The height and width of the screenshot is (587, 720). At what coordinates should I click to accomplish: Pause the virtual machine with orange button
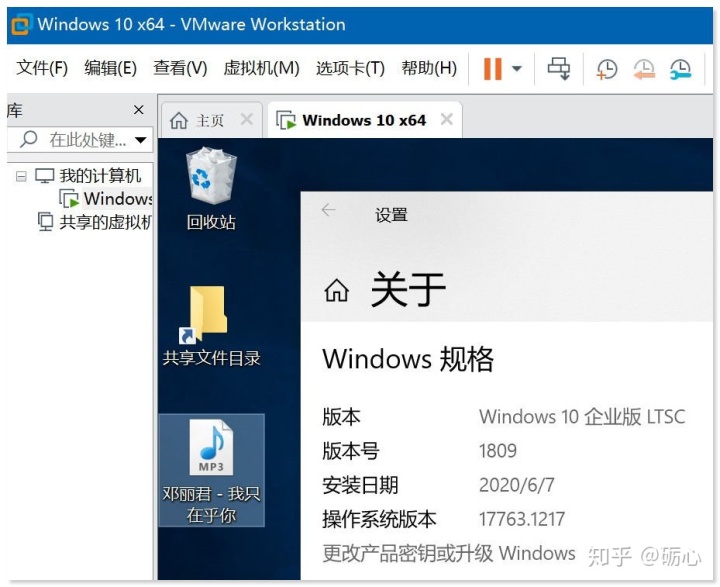click(493, 69)
